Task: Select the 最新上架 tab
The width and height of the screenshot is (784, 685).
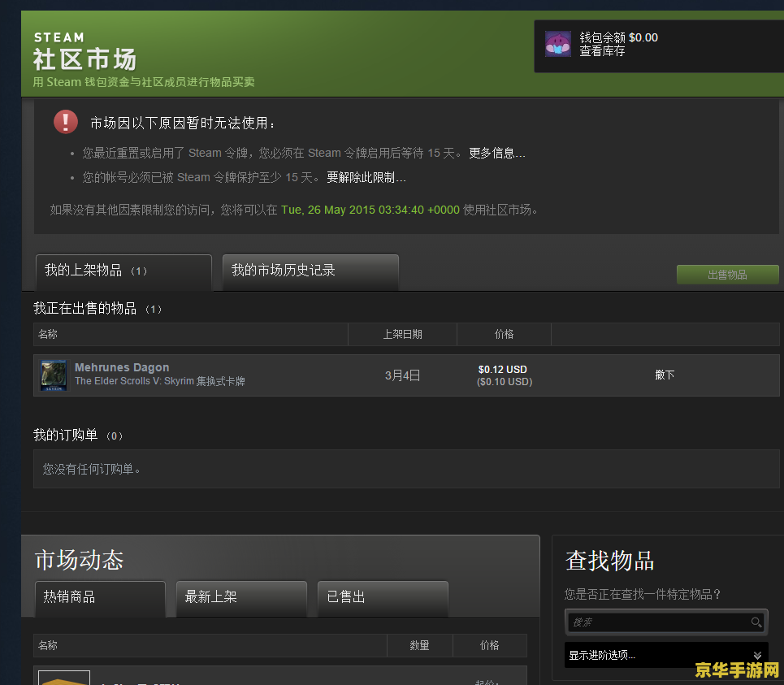Action: (241, 598)
